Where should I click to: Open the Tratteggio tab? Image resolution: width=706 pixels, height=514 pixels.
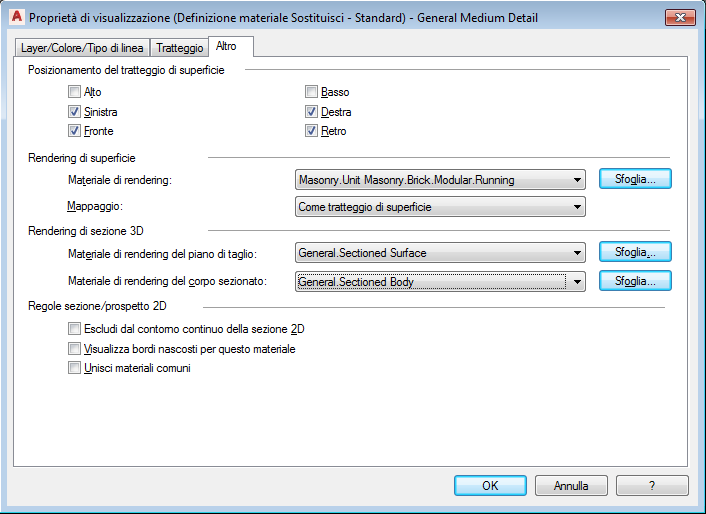(179, 47)
